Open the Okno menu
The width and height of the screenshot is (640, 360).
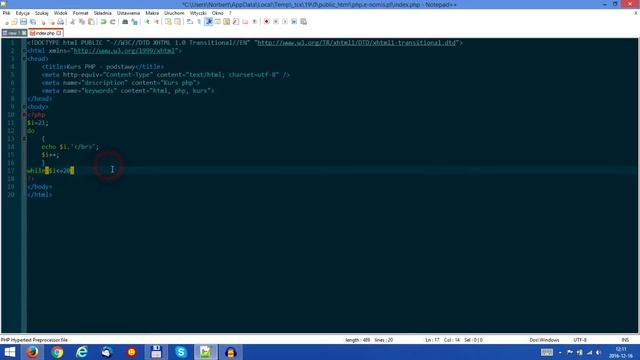point(218,13)
